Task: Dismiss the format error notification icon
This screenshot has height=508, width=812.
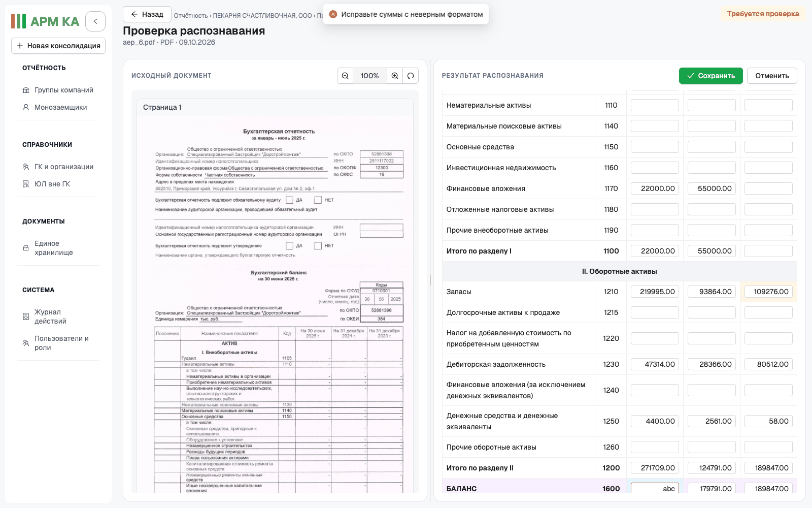Action: pyautogui.click(x=333, y=14)
